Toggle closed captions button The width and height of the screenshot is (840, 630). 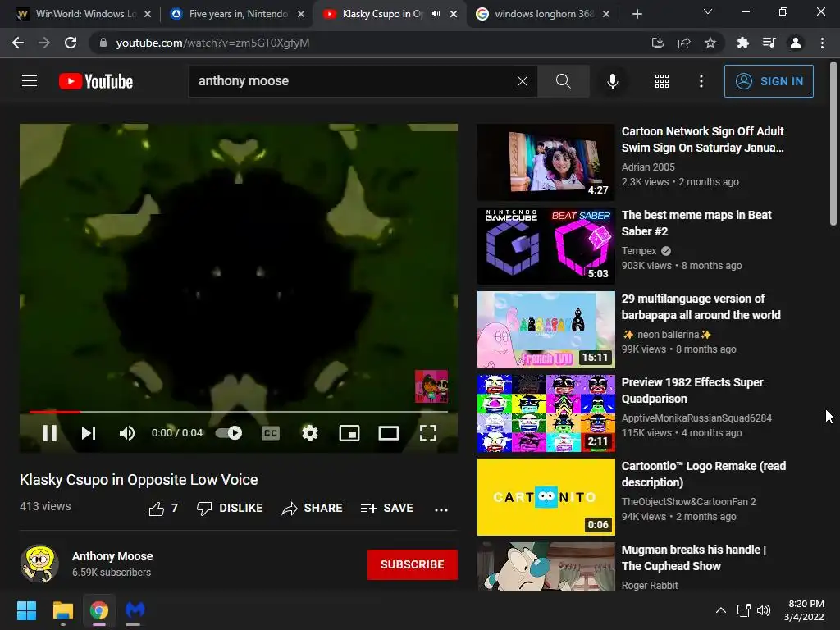[271, 433]
